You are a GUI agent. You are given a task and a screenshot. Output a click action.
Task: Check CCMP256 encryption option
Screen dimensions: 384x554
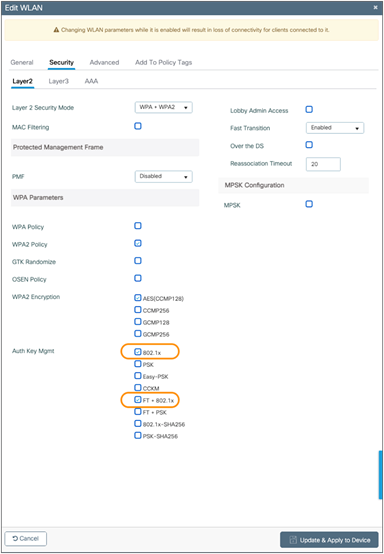click(138, 310)
